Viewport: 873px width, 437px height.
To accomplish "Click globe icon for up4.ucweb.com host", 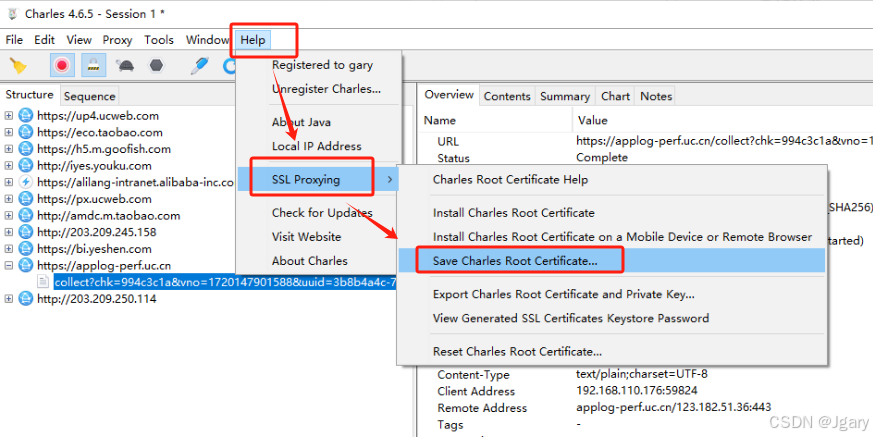I will 26,116.
